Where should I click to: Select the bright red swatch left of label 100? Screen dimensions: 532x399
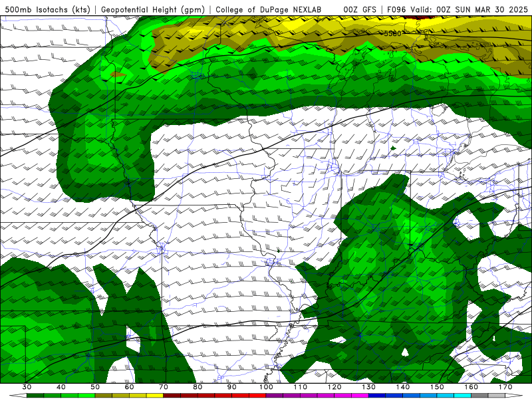point(257,396)
